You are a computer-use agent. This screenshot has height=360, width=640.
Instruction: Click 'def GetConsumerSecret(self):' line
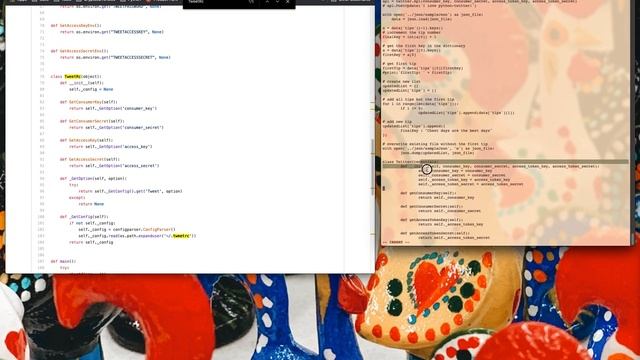click(92, 121)
